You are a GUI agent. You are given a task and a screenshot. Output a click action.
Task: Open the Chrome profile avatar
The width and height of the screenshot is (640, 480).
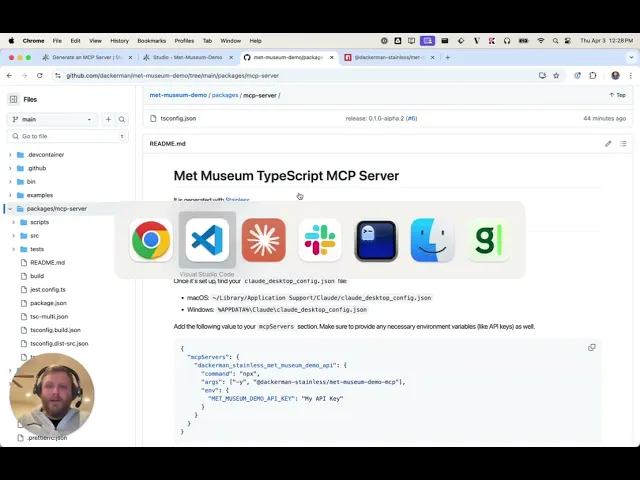616,76
